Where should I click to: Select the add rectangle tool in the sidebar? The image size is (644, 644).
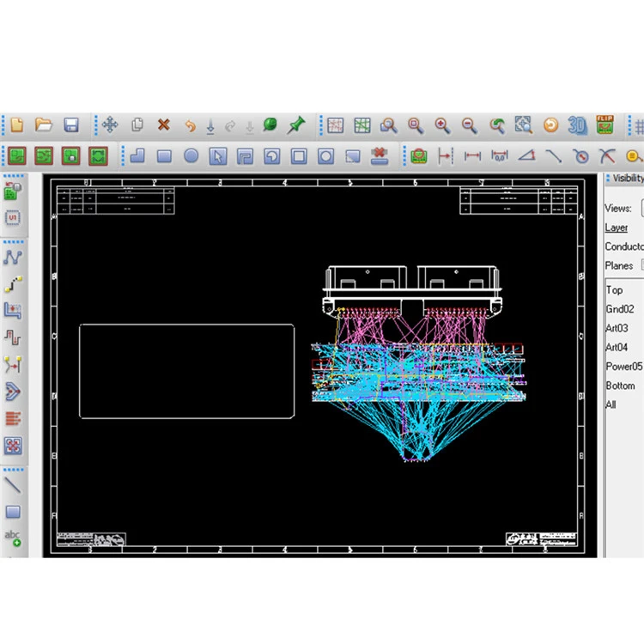[x=13, y=512]
